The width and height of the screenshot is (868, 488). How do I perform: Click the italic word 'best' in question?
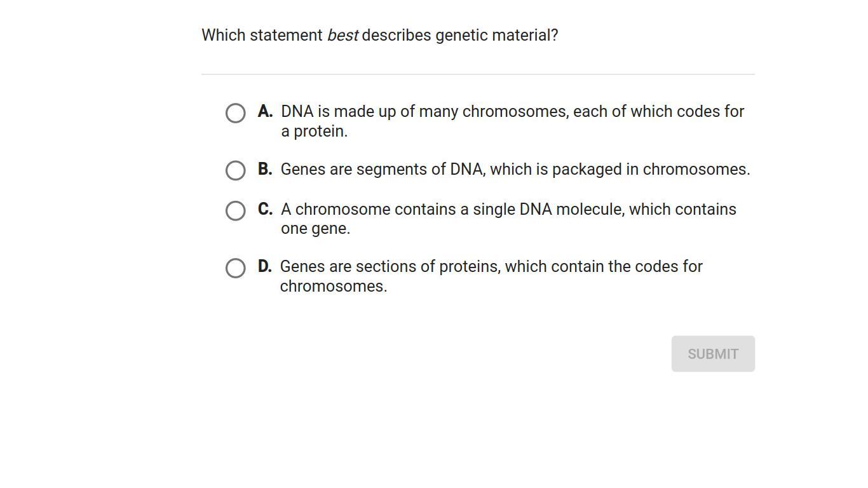[x=342, y=36]
